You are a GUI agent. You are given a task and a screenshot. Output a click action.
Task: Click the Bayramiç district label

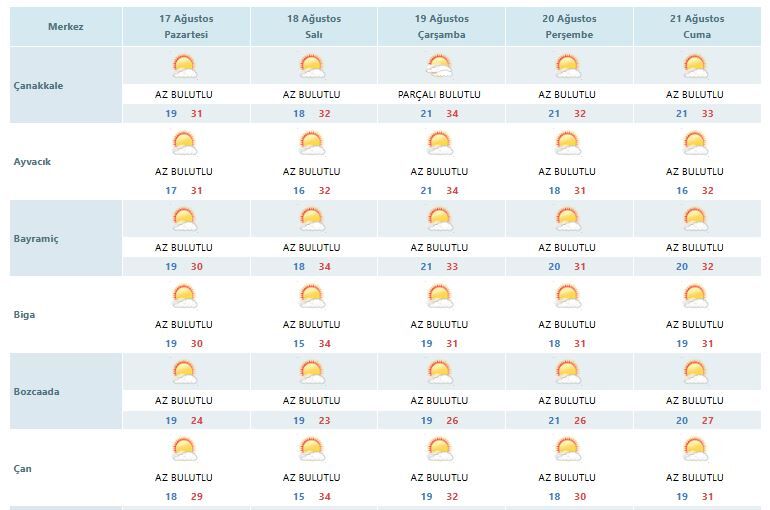click(36, 239)
